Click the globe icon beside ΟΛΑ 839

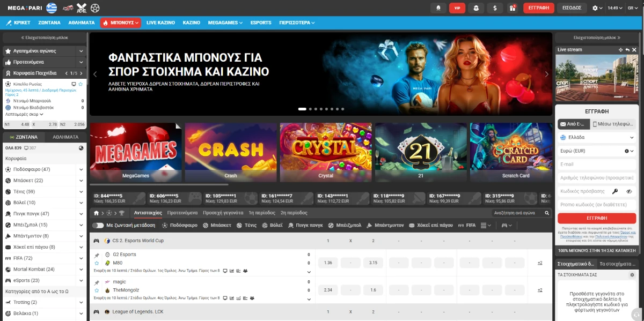(x=81, y=148)
